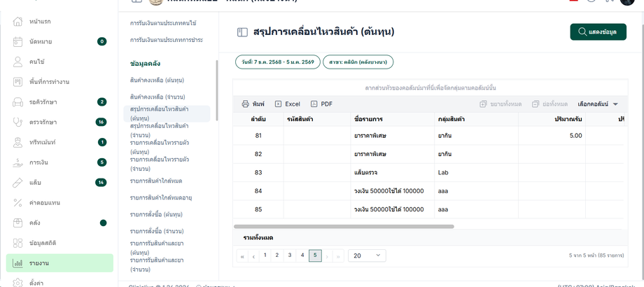Screen dimensions: 644x287
Task: Click the รายงาน bar chart icon
Action: pyautogui.click(x=17, y=263)
